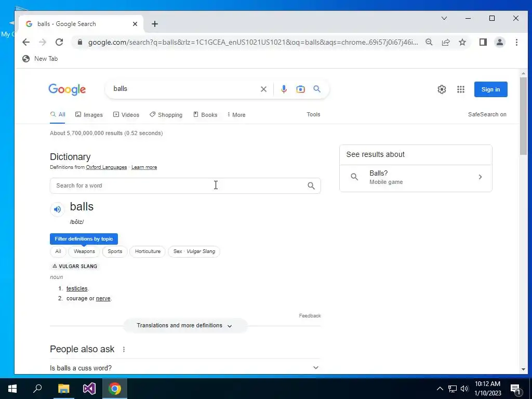
Task: Switch to the Videos tab
Action: 126,115
